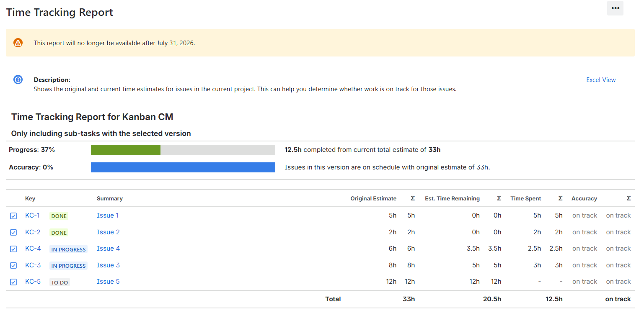Open the Issue 4 summary link
Screen dimensions: 644x318
point(108,248)
